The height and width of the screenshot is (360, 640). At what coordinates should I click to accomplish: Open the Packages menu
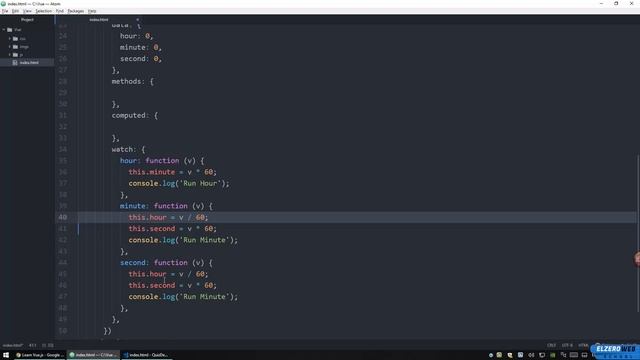pos(76,11)
